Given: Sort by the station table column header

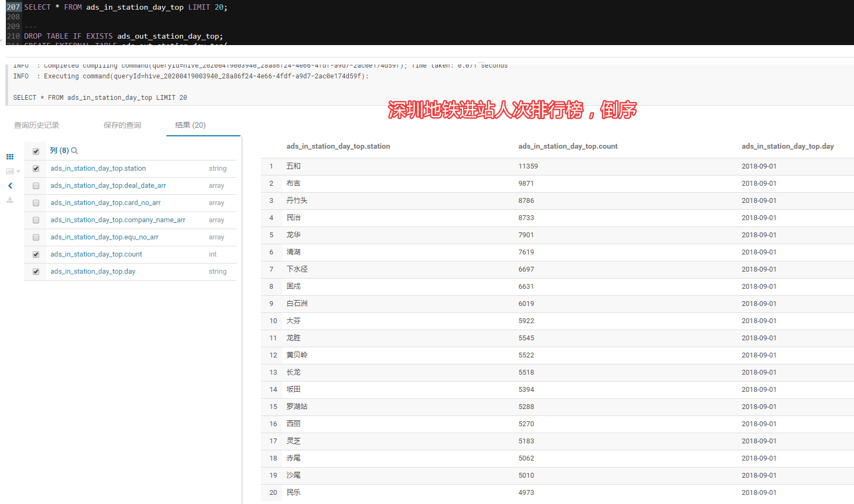Looking at the screenshot, I should click(338, 146).
